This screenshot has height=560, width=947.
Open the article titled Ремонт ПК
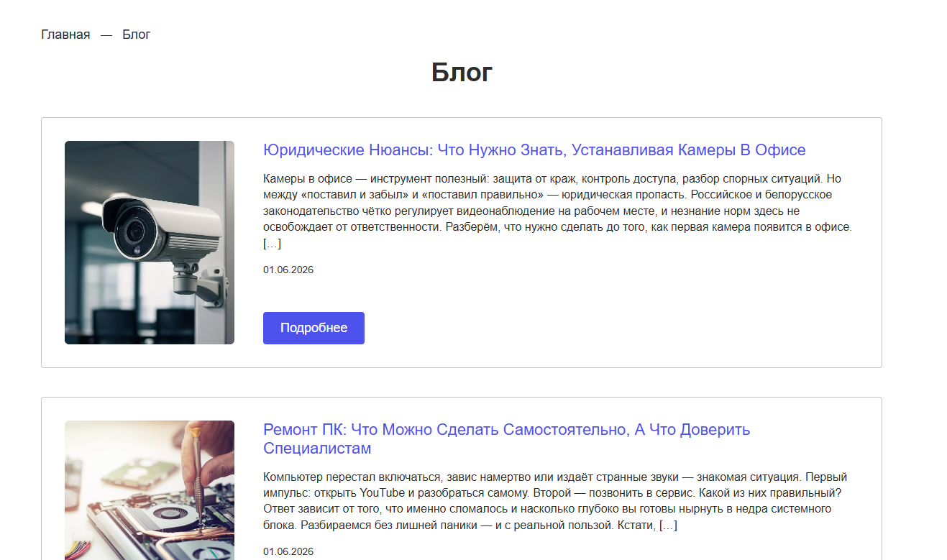[506, 439]
